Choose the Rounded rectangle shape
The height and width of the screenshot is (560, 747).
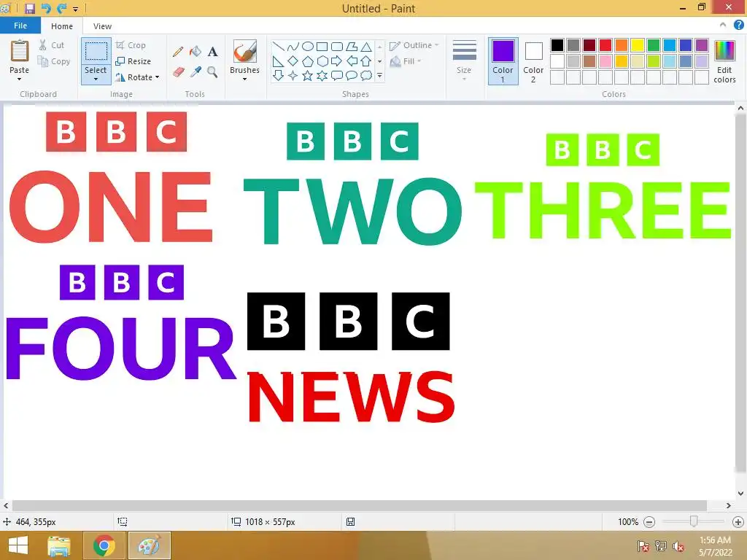tap(337, 46)
